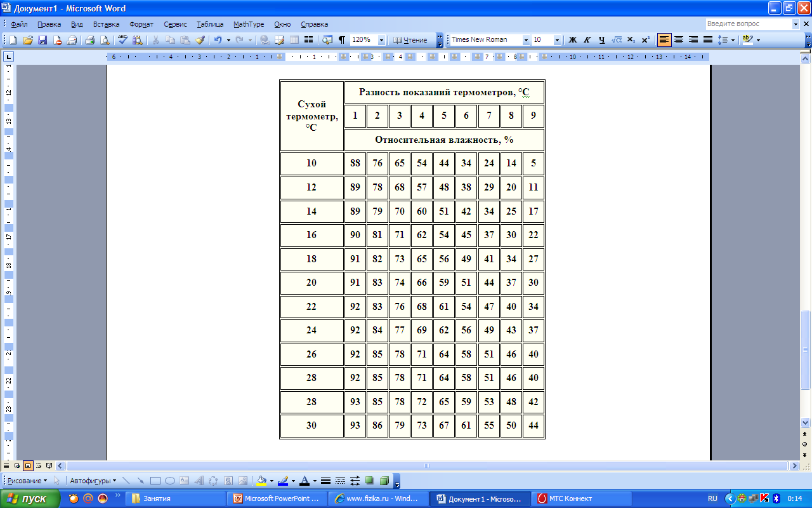Screen dimensions: 812x508
Task: Open 3-D style settings
Action: click(384, 481)
